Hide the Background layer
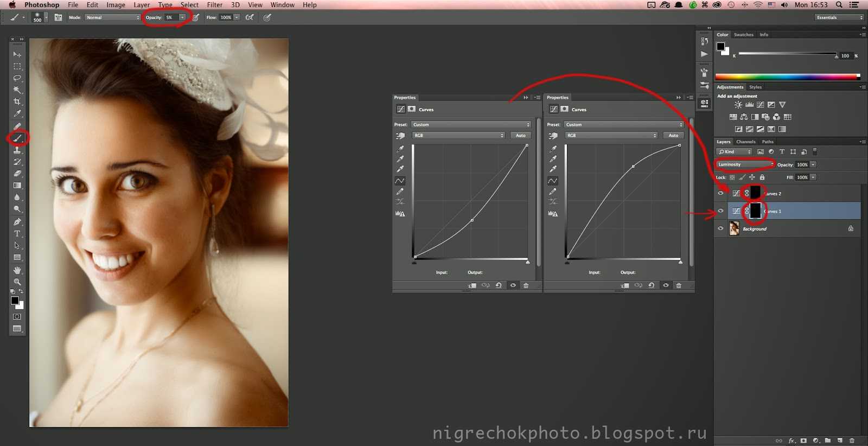The width and height of the screenshot is (868, 446). click(720, 228)
